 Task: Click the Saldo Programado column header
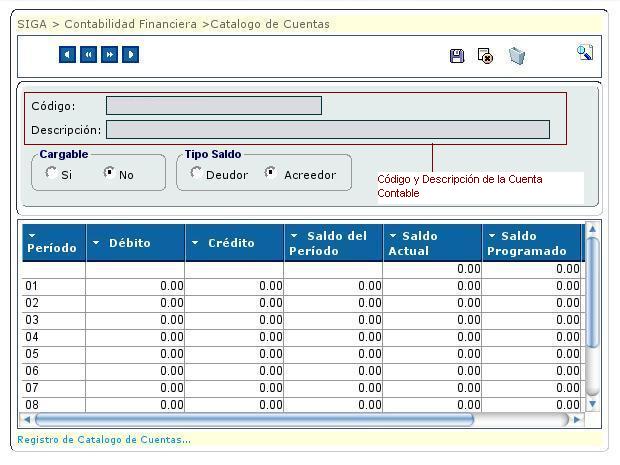click(x=530, y=243)
